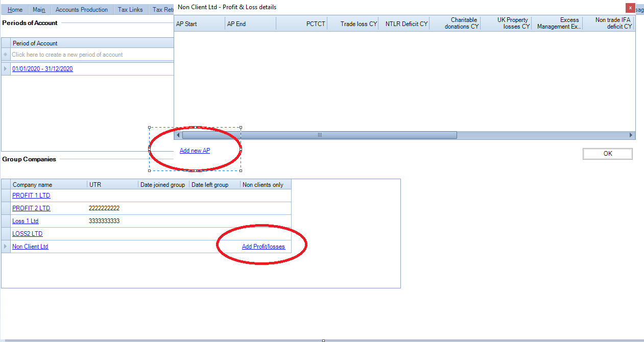Viewport: 644px width, 342px height.
Task: Switch to the Main tab
Action: (39, 10)
